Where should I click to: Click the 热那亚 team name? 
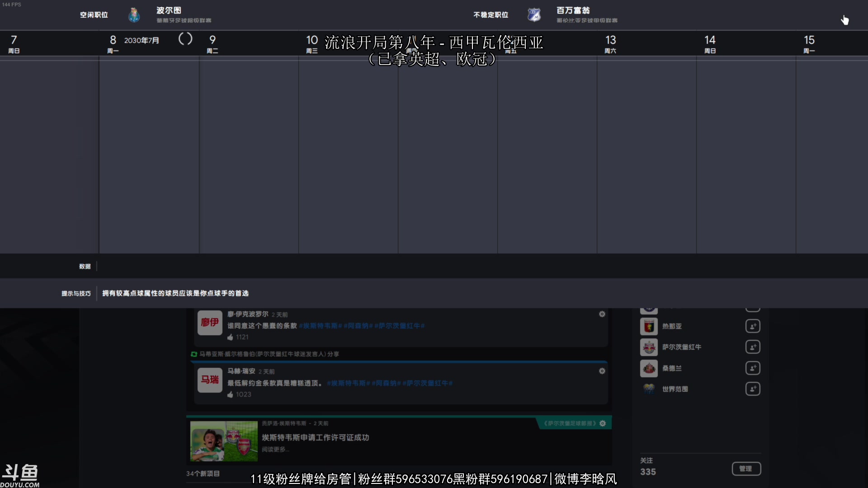pos(672,326)
